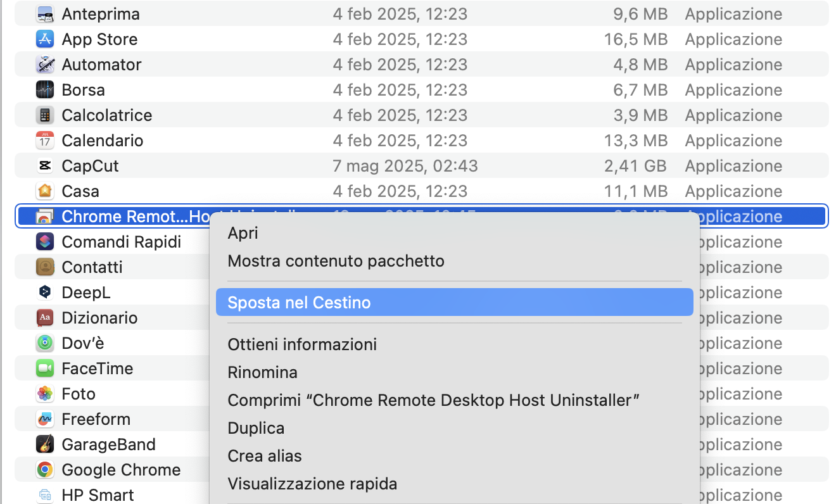Open the FaceTime app icon
This screenshot has height=504, width=836.
coord(44,368)
